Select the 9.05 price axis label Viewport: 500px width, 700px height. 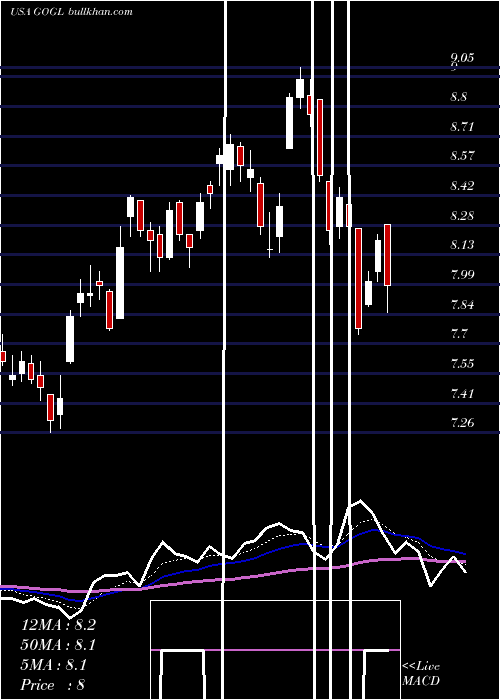(462, 58)
